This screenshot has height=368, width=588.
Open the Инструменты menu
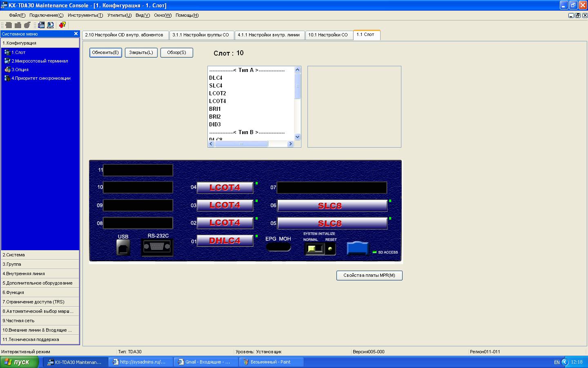[85, 15]
